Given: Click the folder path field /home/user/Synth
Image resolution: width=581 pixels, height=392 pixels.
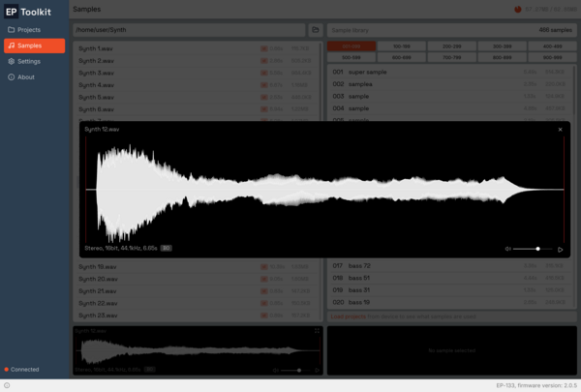Looking at the screenshot, I should click(189, 30).
